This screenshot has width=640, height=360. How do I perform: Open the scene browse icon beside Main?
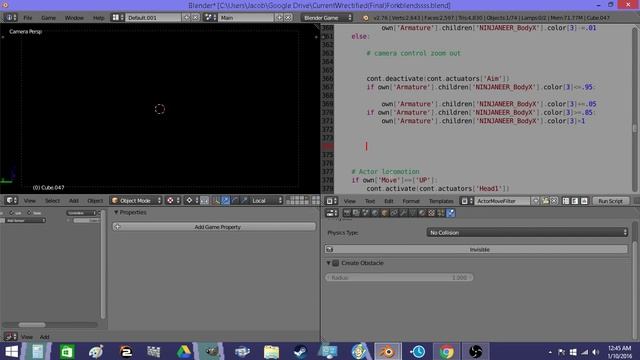coord(210,18)
